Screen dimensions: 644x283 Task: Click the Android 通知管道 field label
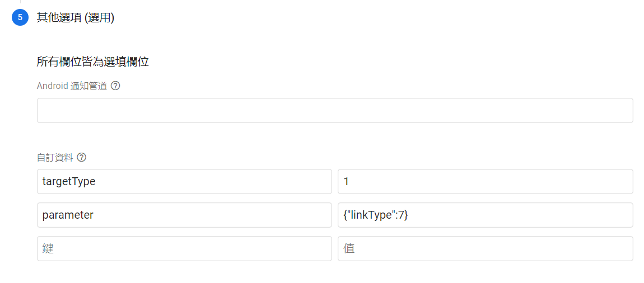click(x=72, y=86)
